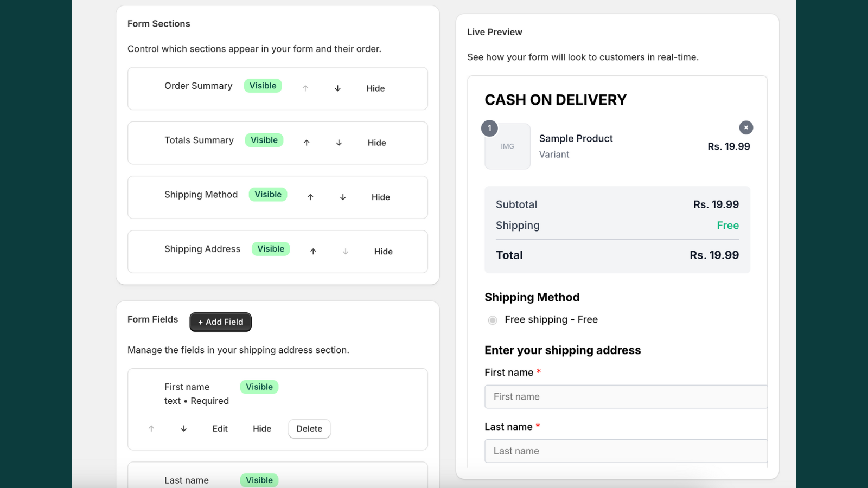Click the Sample Product IMG thumbnail

(x=507, y=146)
